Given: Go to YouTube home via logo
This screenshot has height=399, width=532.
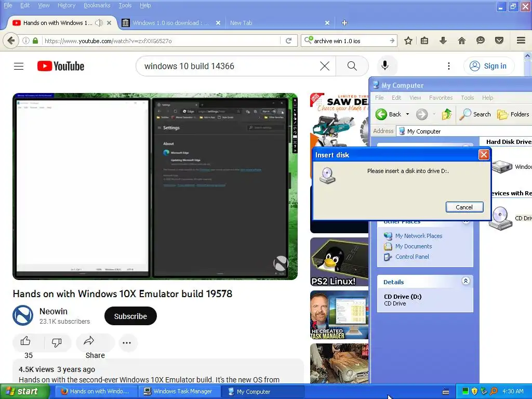Looking at the screenshot, I should click(x=61, y=66).
